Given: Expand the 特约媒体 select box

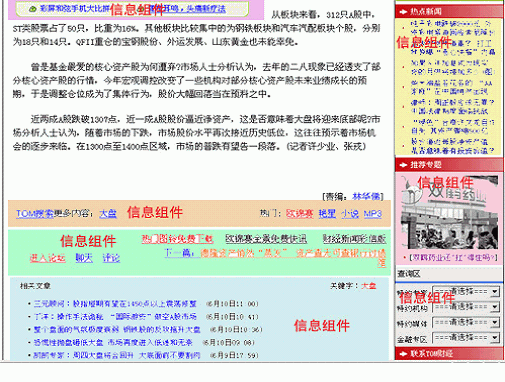Looking at the screenshot, I should (466, 323).
